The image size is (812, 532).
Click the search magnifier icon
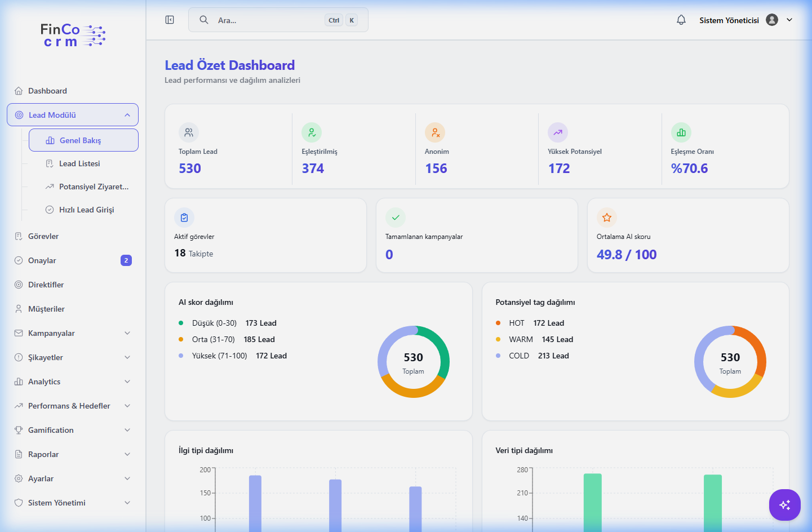(x=204, y=20)
